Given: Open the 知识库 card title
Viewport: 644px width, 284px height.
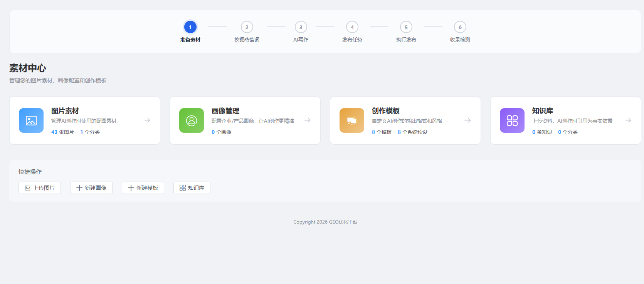Looking at the screenshot, I should point(543,111).
